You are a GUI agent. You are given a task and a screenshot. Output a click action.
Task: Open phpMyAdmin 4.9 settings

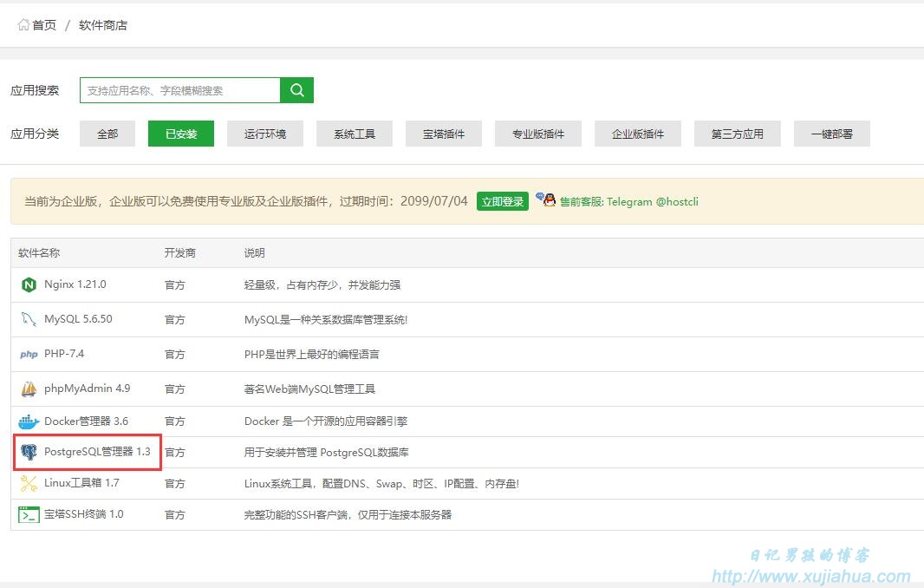(x=88, y=389)
